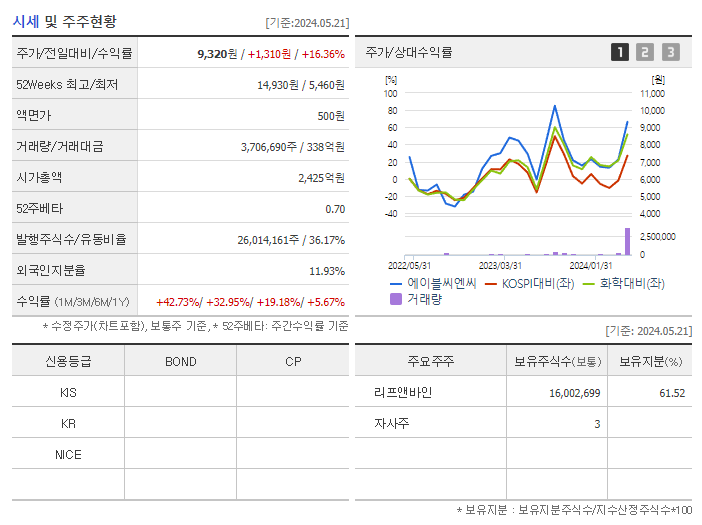Click the blue 에이블씨엔씨 legend marker

[x=396, y=284]
